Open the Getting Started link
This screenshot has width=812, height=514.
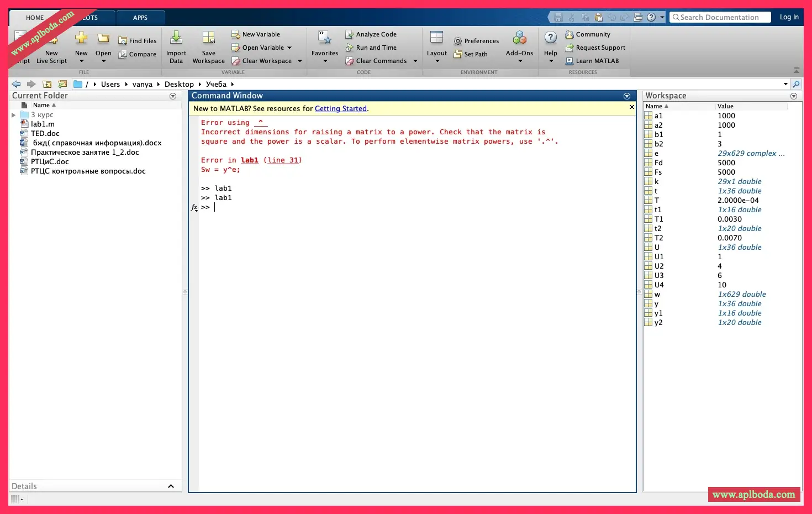(340, 109)
